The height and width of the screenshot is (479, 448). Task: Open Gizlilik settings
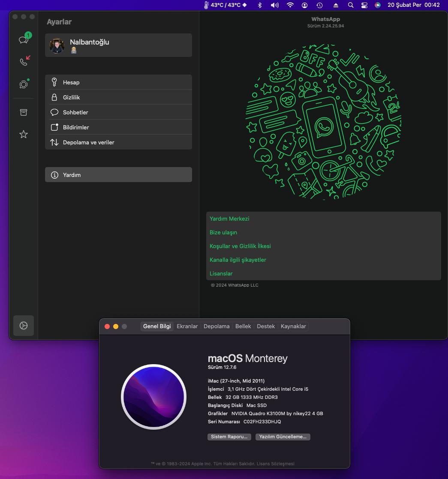point(119,97)
